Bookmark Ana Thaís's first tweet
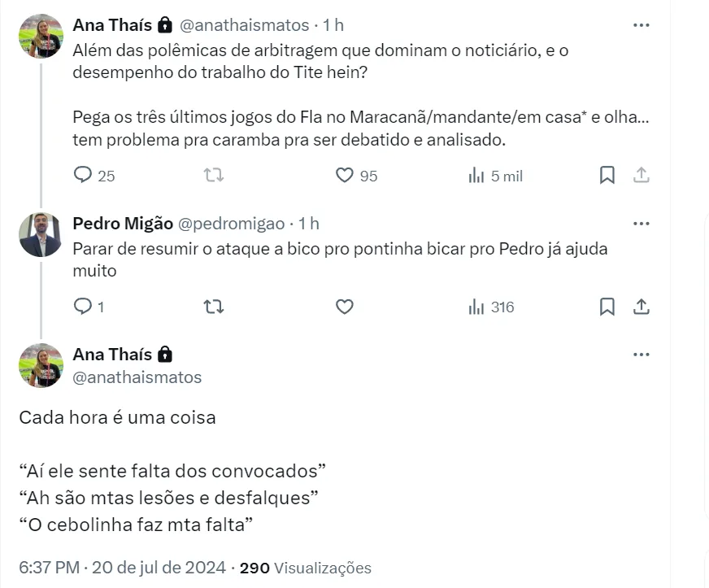The image size is (709, 588). click(607, 175)
